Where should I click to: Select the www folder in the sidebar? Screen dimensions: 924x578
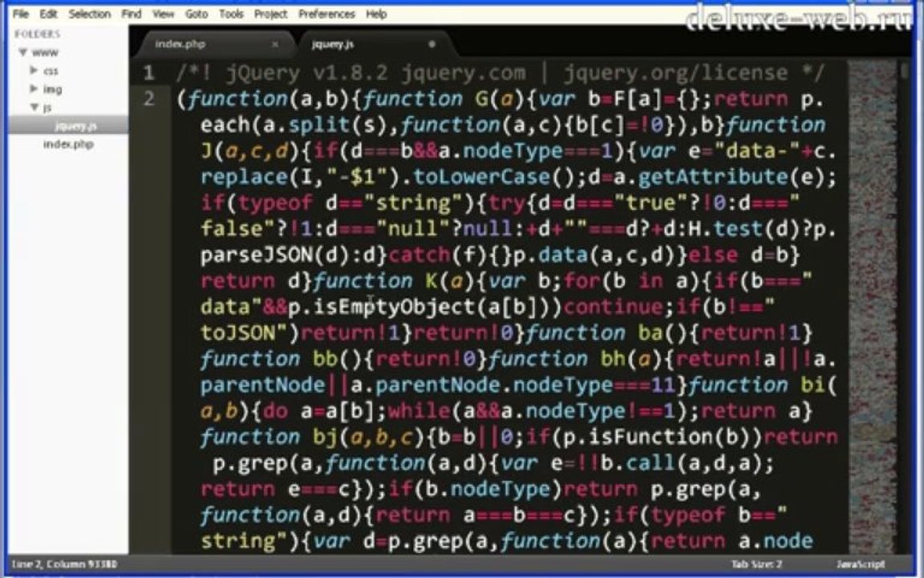[x=46, y=52]
